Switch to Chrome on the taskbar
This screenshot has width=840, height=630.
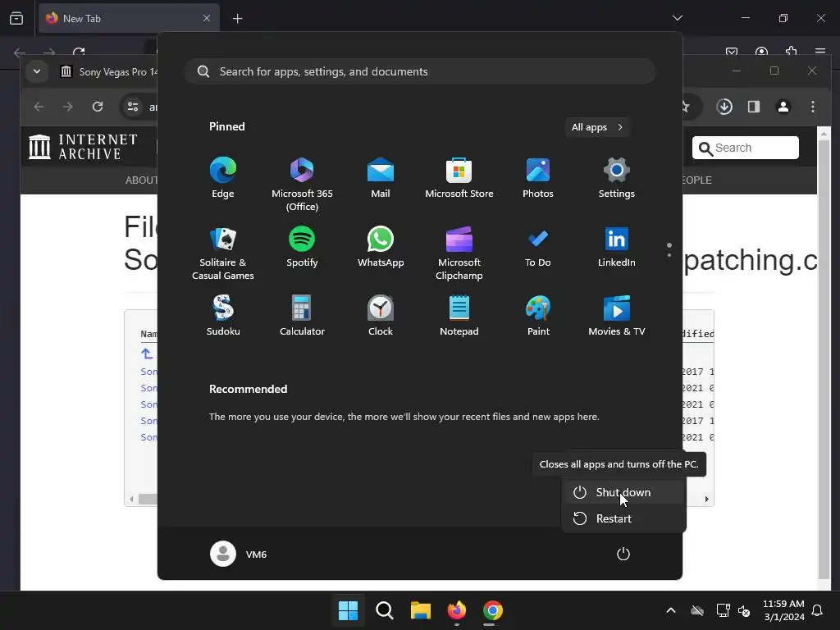tap(492, 610)
